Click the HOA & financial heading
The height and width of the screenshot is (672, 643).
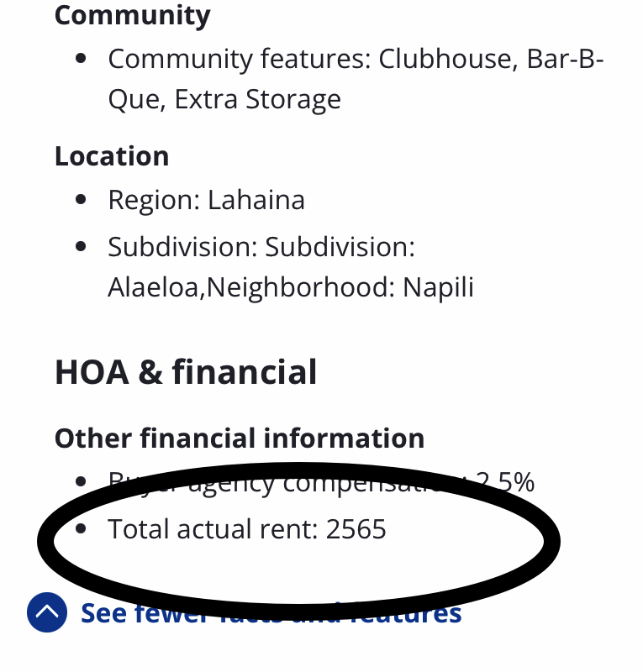(186, 371)
